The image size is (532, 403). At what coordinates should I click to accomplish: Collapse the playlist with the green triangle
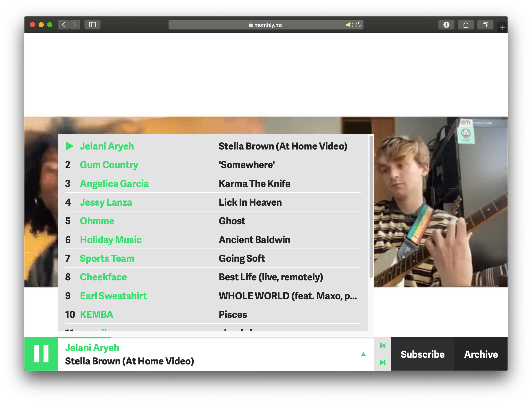[x=363, y=354]
